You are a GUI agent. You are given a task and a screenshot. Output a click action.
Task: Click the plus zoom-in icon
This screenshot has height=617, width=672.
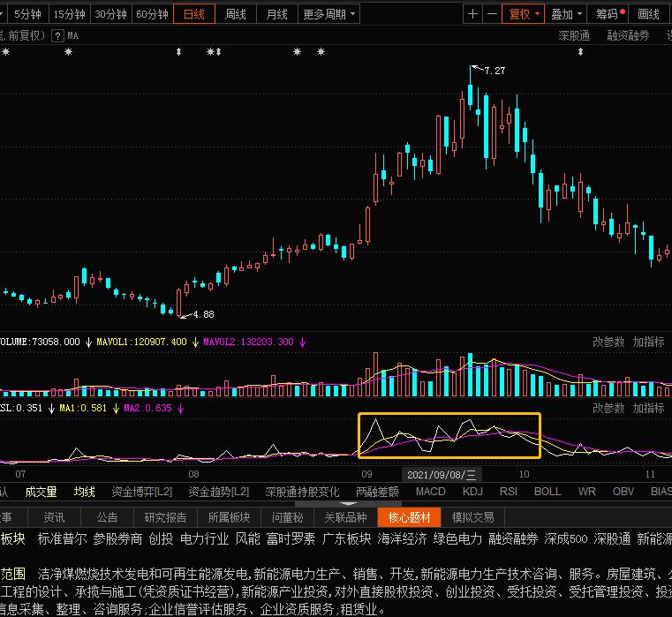[x=472, y=14]
